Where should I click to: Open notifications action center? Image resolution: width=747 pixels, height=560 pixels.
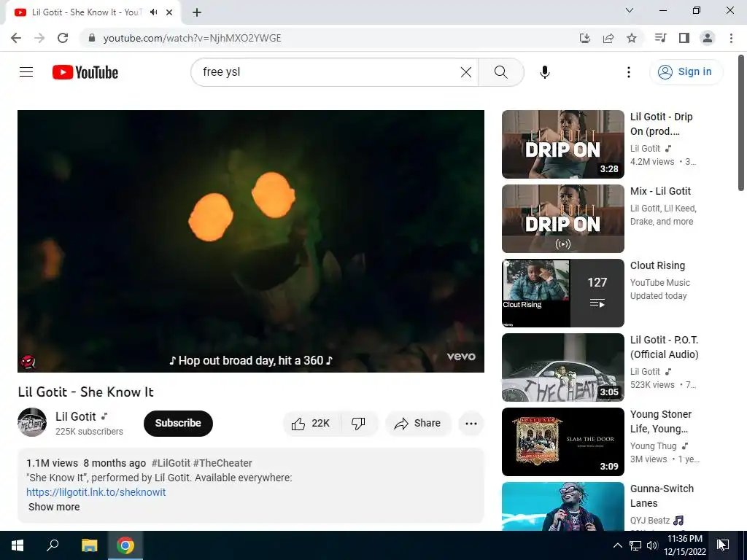pos(723,545)
